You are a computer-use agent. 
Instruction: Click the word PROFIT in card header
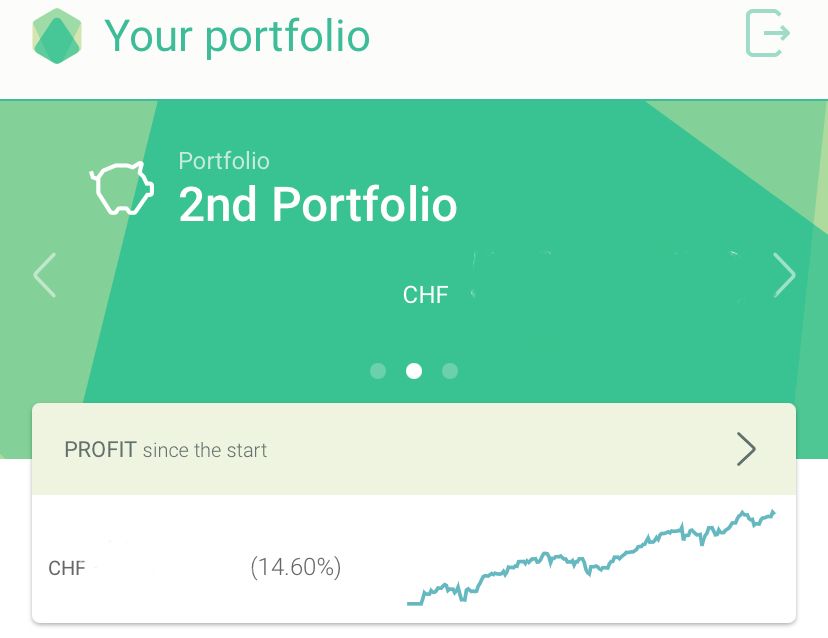(x=100, y=450)
